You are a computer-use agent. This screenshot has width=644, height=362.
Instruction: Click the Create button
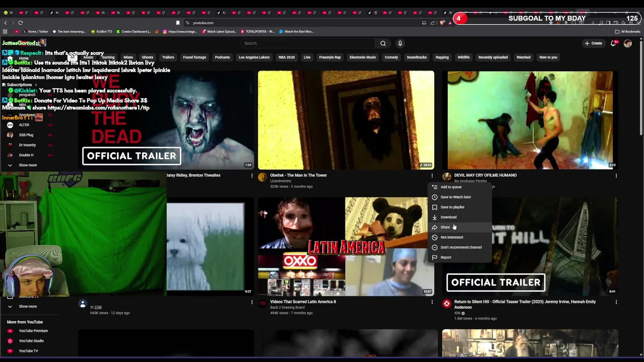pyautogui.click(x=593, y=43)
